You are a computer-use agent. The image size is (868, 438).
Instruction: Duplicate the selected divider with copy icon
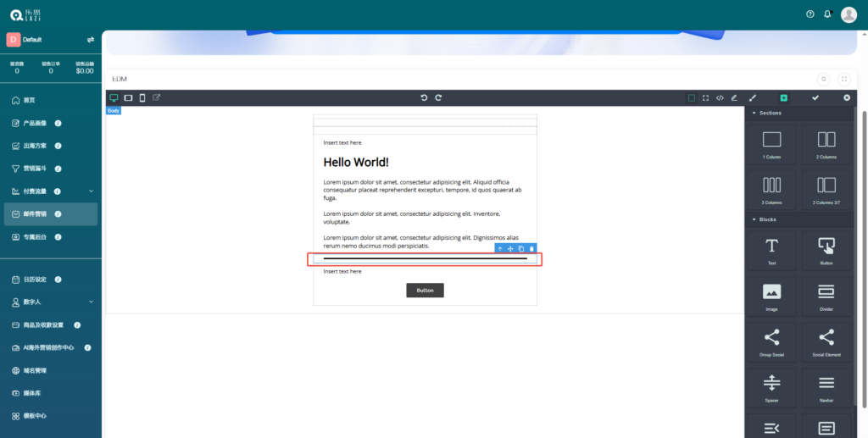521,248
